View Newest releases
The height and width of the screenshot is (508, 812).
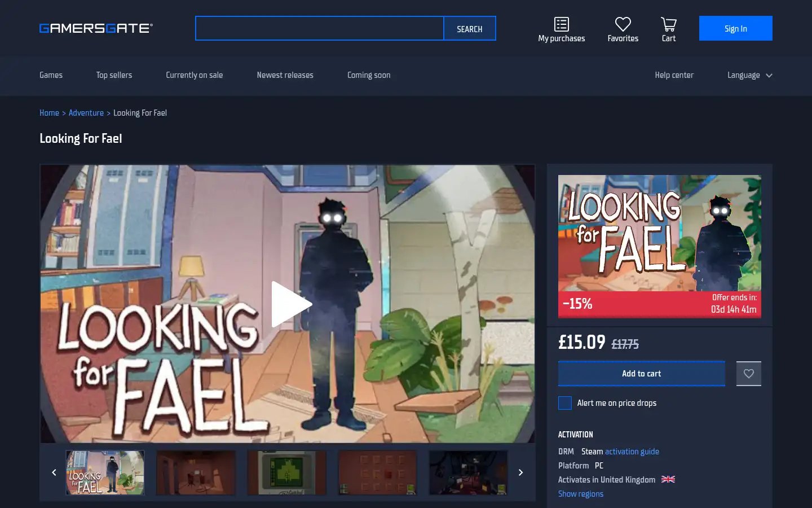coord(285,75)
